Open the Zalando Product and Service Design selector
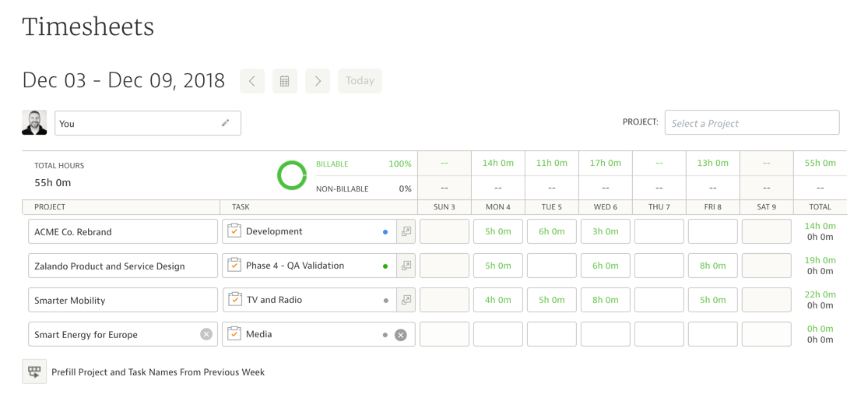 [x=123, y=266]
